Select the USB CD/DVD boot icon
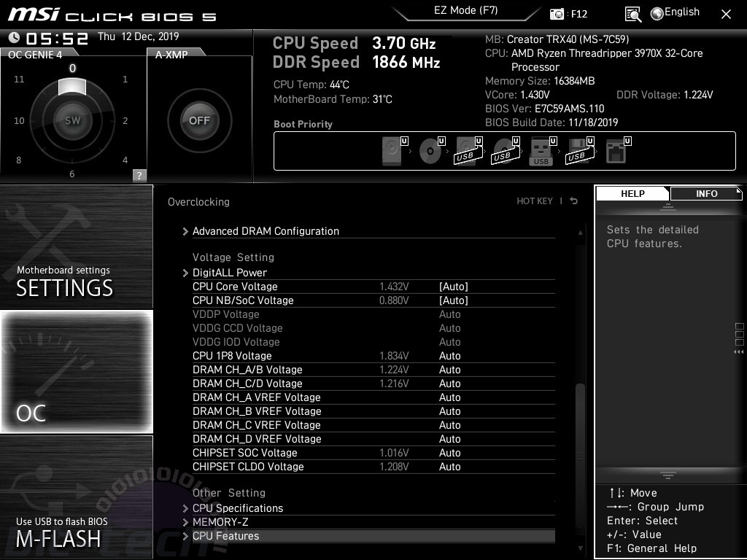The image size is (747, 560). tap(506, 150)
